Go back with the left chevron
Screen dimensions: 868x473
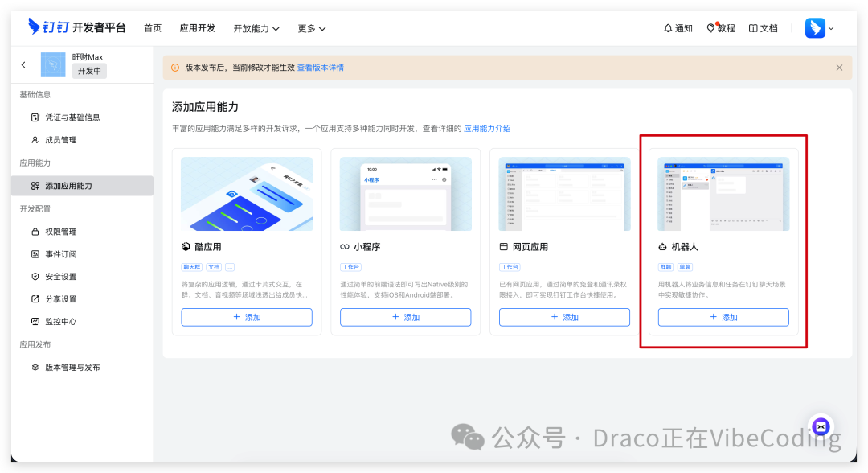coord(23,65)
